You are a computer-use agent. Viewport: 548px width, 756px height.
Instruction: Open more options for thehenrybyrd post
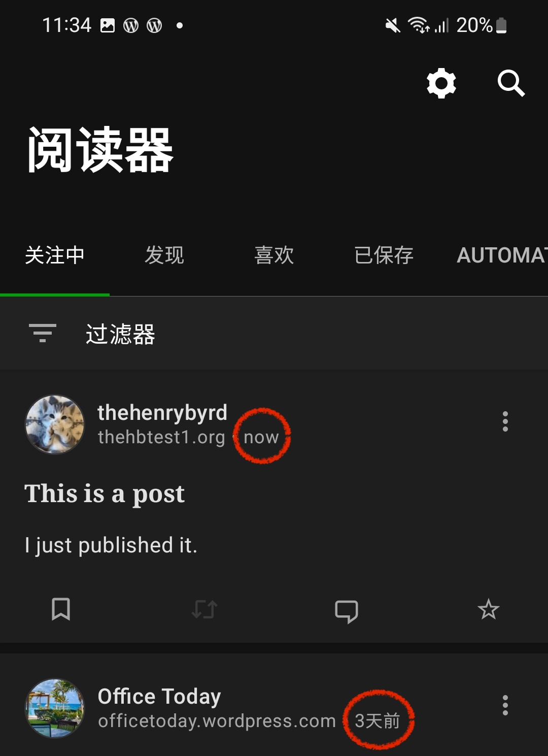pos(505,421)
